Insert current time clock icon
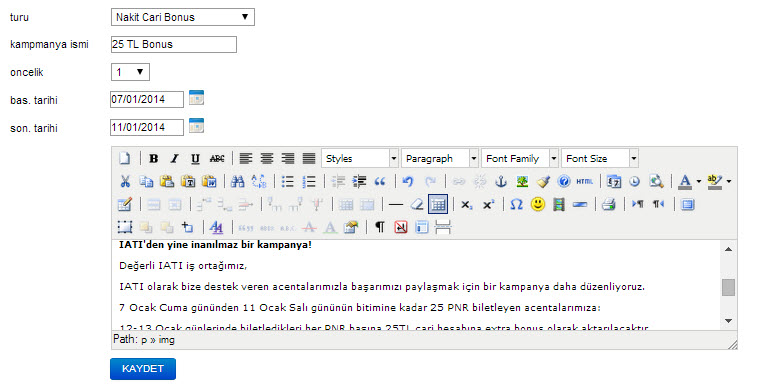 pos(635,182)
